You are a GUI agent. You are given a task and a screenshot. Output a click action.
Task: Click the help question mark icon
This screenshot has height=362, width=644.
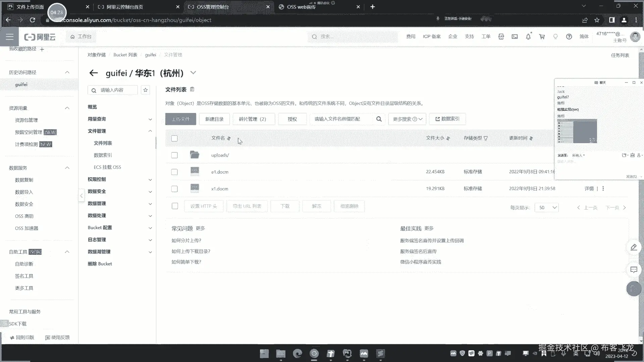tap(569, 37)
